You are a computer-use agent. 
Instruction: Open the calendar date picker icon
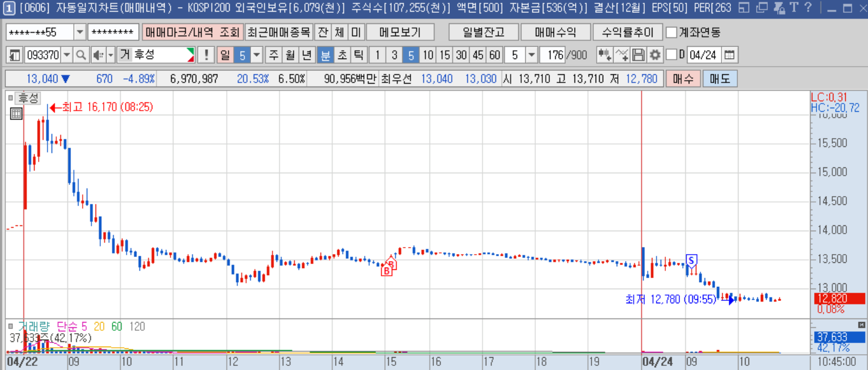(x=729, y=55)
